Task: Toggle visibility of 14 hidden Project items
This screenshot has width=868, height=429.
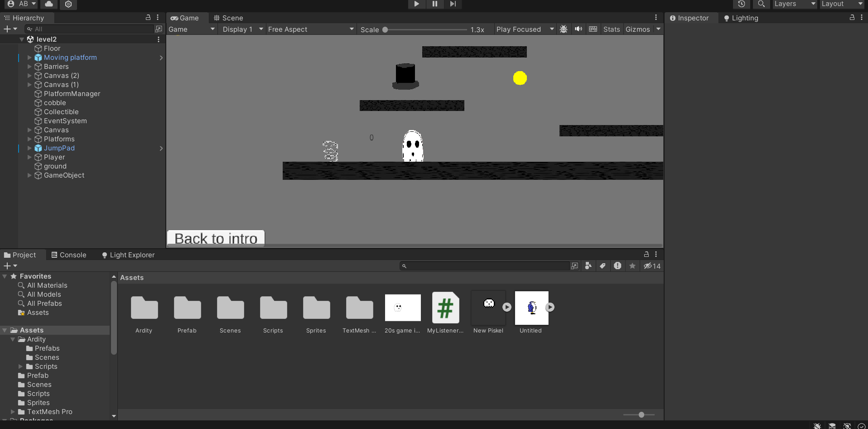Action: 652,266
